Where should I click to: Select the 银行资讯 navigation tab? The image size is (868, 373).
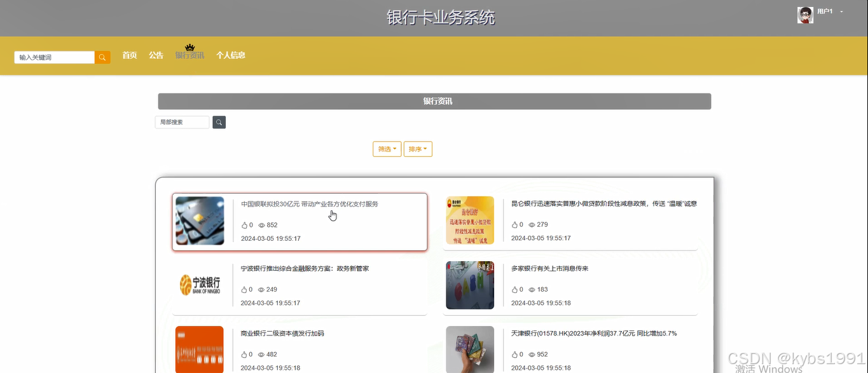click(x=189, y=55)
